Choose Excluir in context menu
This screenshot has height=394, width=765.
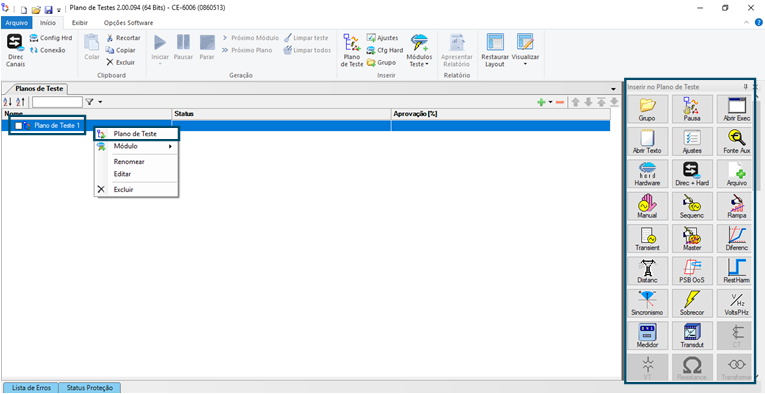136,190
